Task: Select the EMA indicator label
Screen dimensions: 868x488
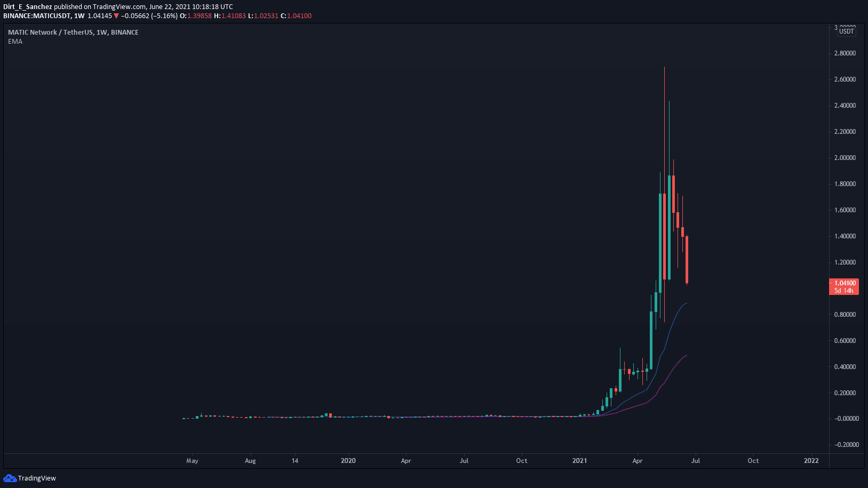Action: [x=15, y=42]
